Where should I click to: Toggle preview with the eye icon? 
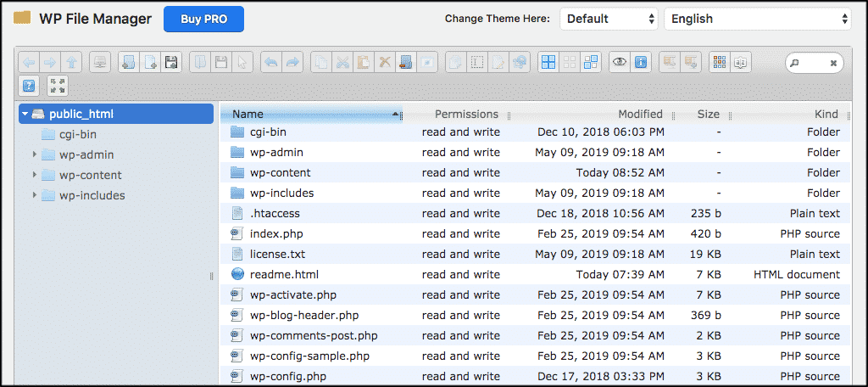coord(620,62)
